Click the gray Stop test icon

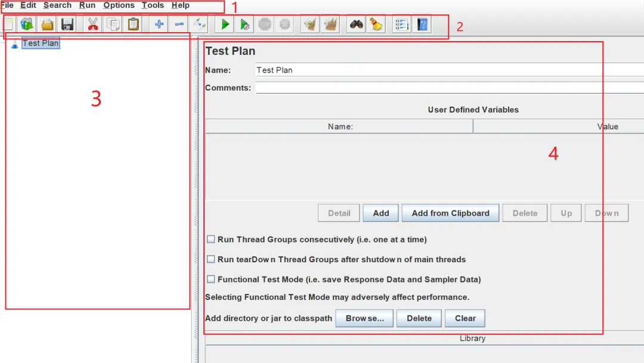265,24
